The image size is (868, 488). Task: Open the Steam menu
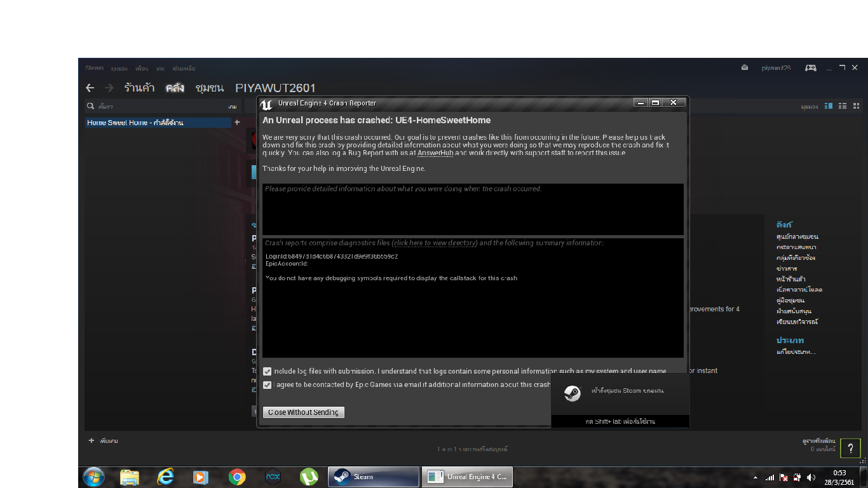pos(95,68)
